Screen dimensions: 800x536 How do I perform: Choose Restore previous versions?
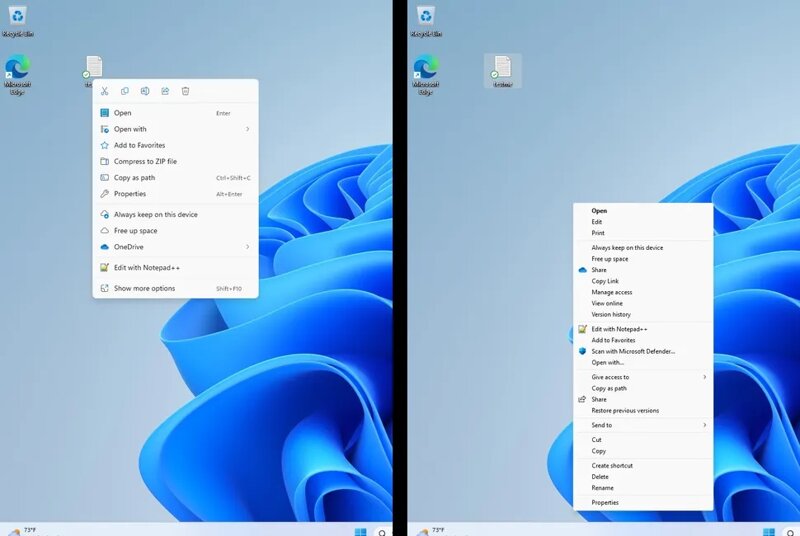pos(643,411)
